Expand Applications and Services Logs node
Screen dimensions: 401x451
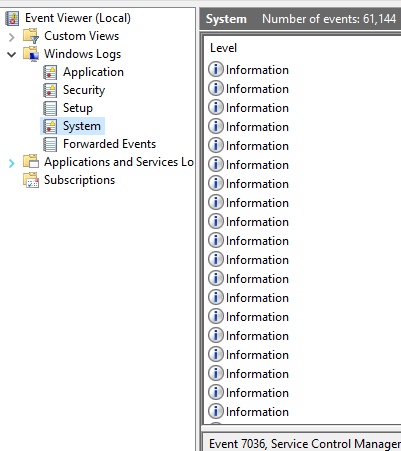point(12,163)
